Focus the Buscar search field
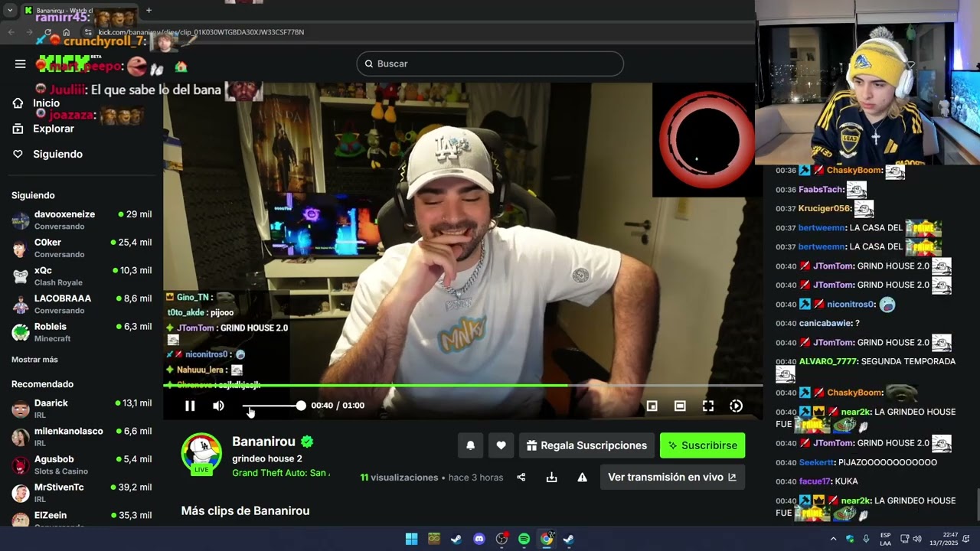Viewport: 980px width, 551px height. click(490, 64)
